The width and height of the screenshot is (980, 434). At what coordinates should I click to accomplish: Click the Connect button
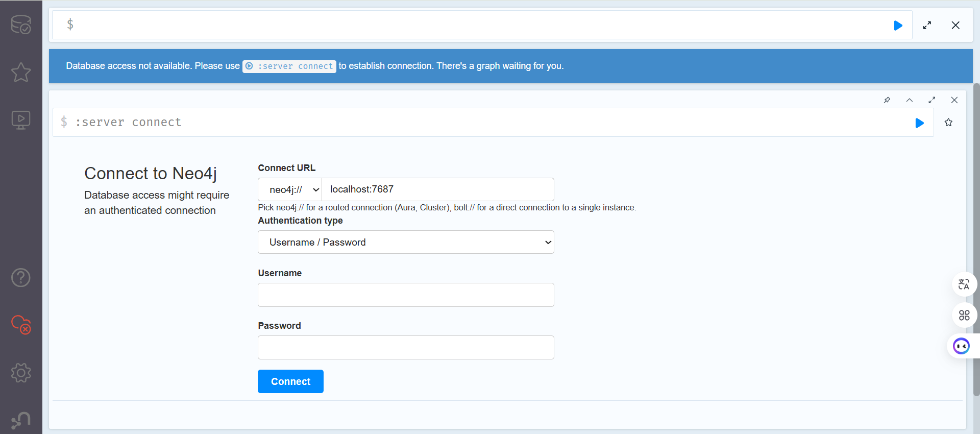click(290, 381)
